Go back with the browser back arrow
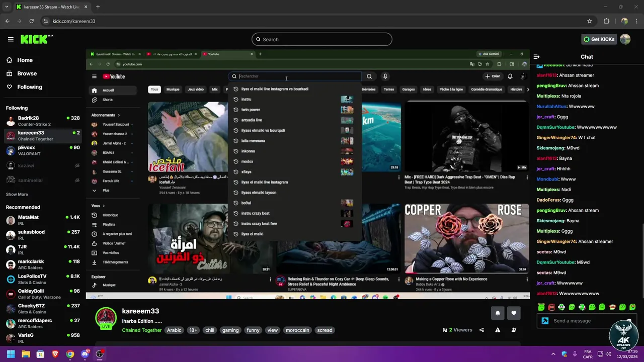This screenshot has width=644, height=362. (x=7, y=21)
